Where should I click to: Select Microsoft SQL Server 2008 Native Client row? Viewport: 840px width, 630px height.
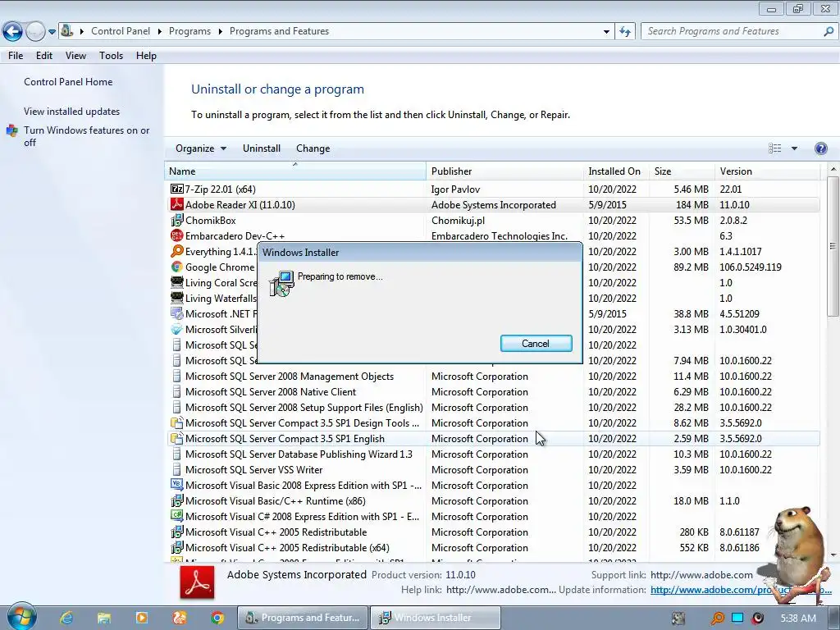[493, 391]
